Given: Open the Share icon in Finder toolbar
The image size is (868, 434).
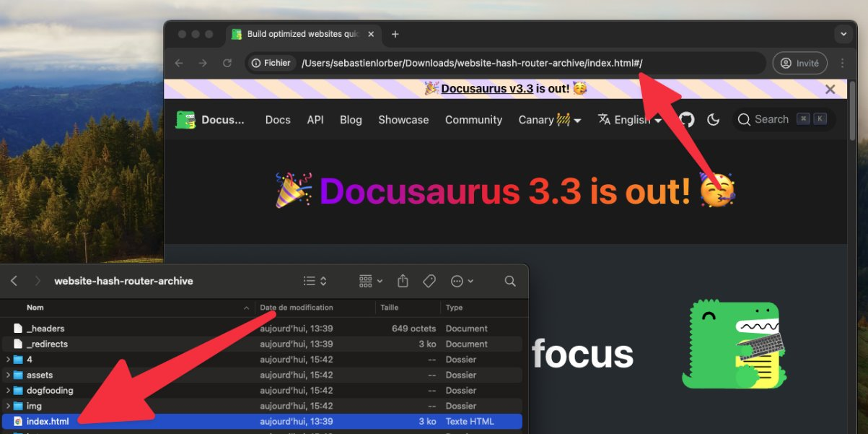Looking at the screenshot, I should point(403,281).
